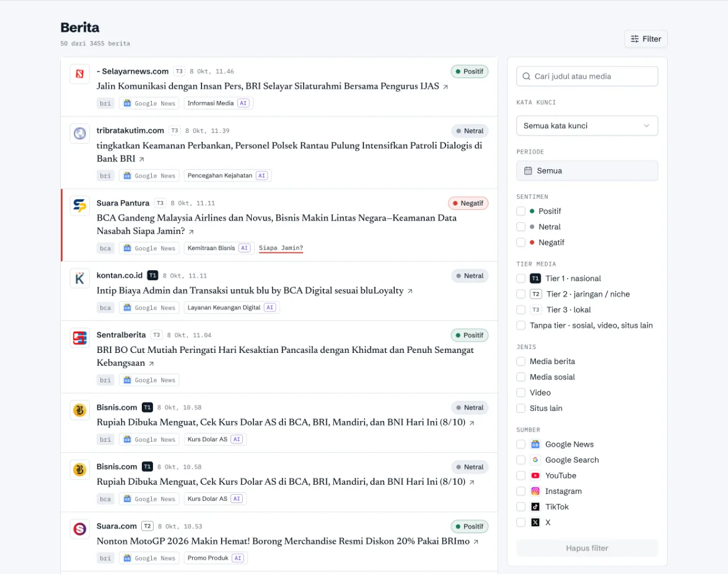Open the Filter button
This screenshot has width=728, height=574.
pos(646,39)
